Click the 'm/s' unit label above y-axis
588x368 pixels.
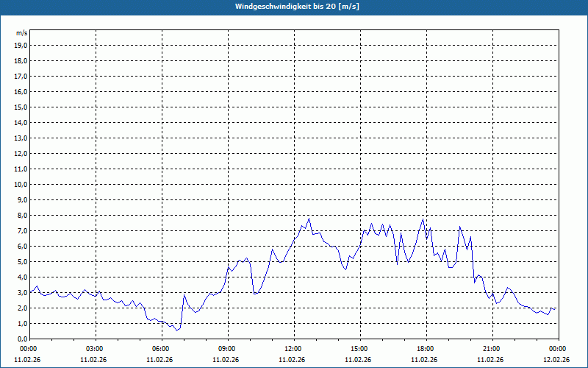tap(22, 33)
